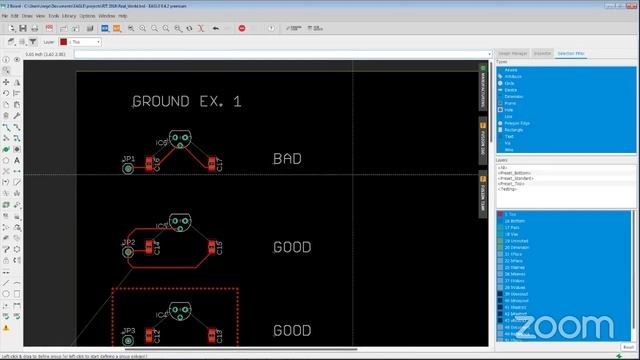The width and height of the screenshot is (640, 360).
Task: Open the Fusion 360 side tab
Action: [482, 141]
